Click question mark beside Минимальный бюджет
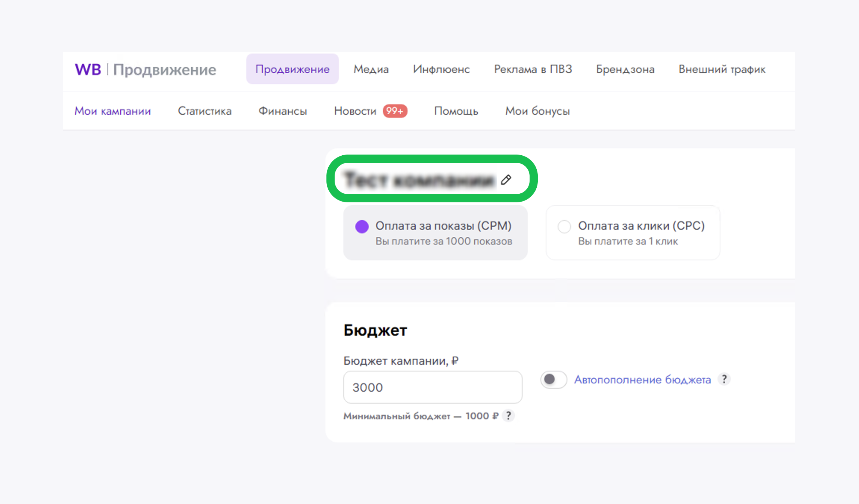859x504 pixels. coord(508,416)
